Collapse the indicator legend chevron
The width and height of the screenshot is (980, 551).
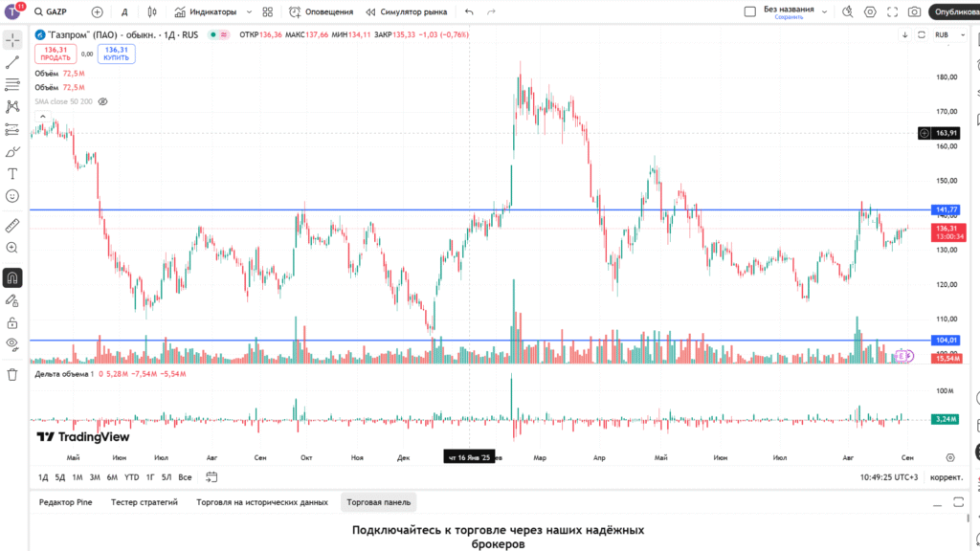(42, 116)
